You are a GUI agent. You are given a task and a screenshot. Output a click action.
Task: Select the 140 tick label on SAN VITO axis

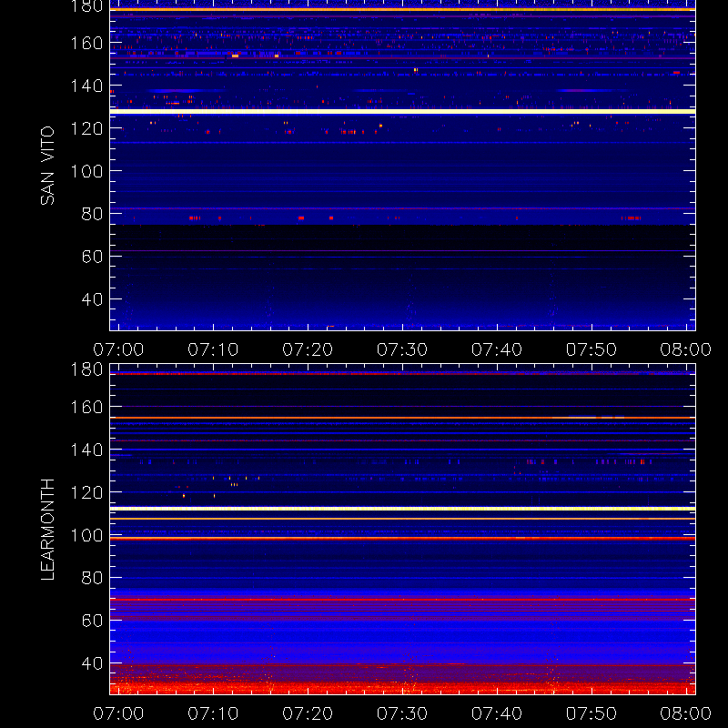tap(86, 86)
